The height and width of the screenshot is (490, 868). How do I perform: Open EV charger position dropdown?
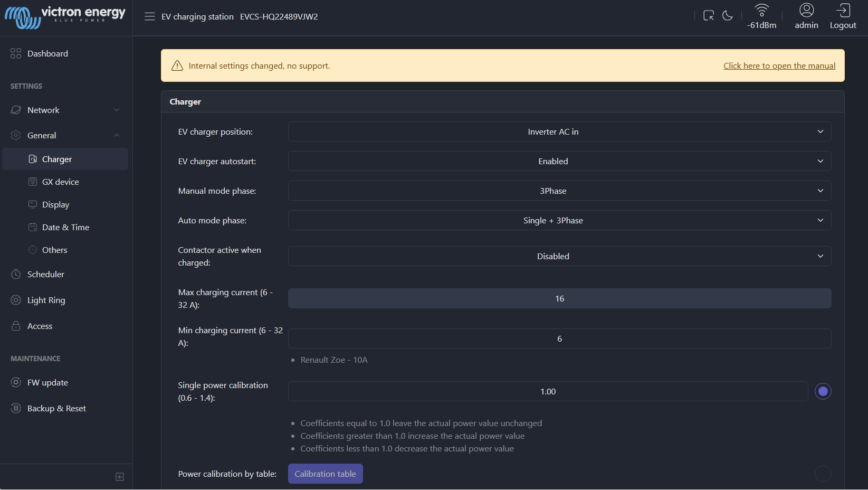(559, 131)
